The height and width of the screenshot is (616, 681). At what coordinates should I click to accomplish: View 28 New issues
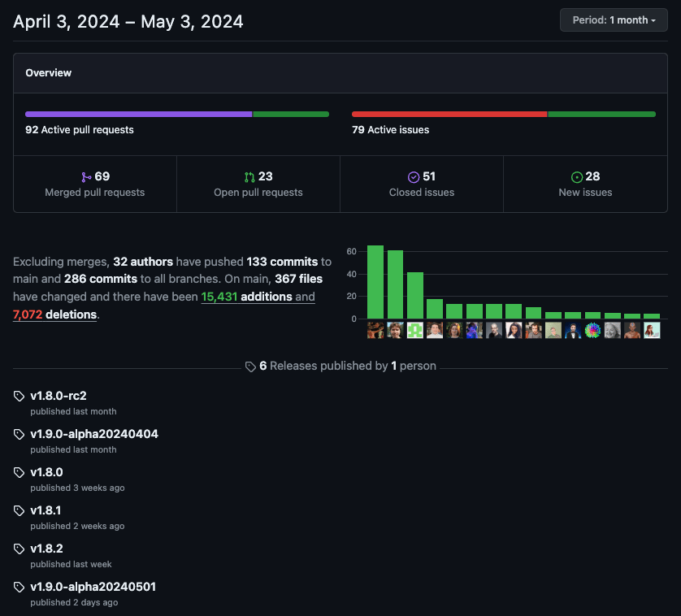coord(585,184)
